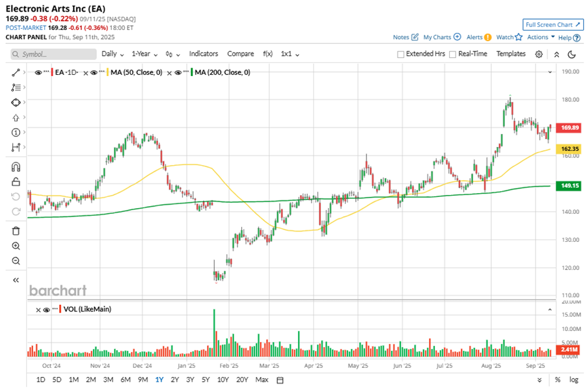587x392 pixels.
Task: Open the f(x) expressions menu
Action: point(267,54)
